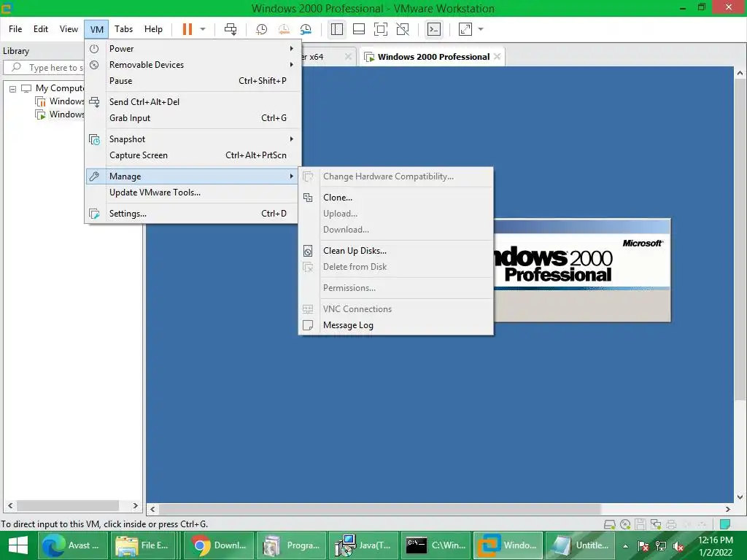This screenshot has width=747, height=560.
Task: Open the Help menu
Action: pos(153,29)
